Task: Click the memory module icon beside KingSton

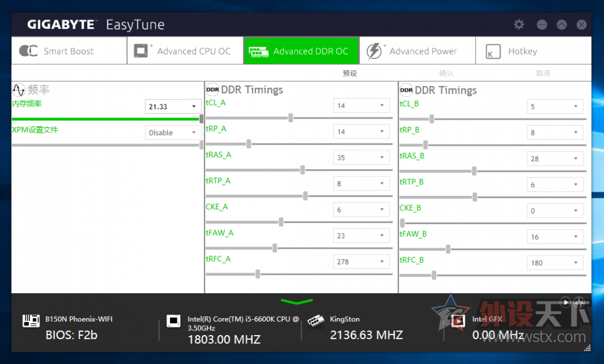Action: 316,320
